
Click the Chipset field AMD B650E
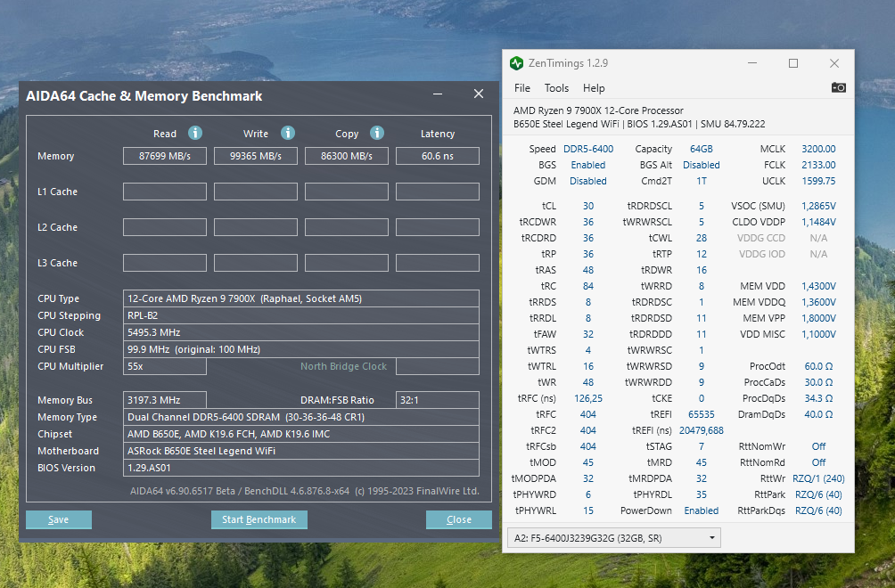coord(300,434)
